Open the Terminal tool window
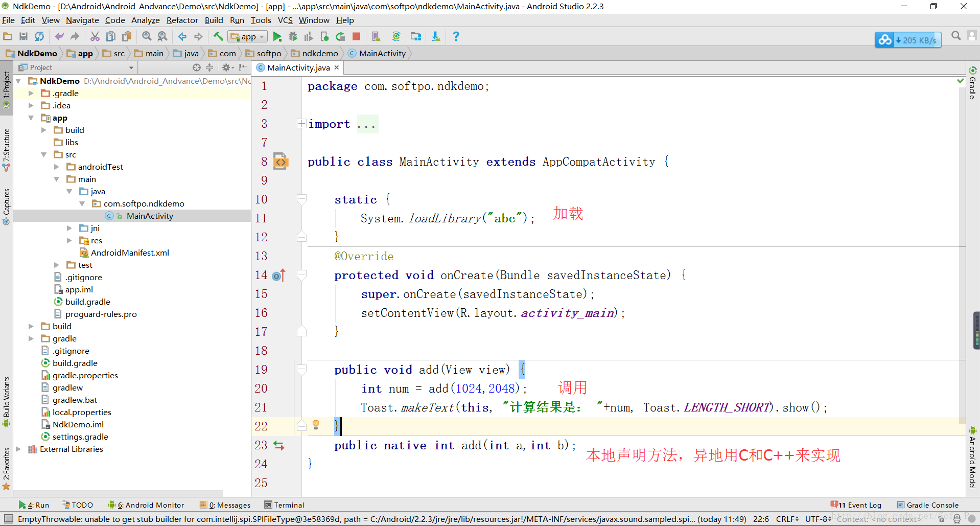The height and width of the screenshot is (526, 980). 284,505
